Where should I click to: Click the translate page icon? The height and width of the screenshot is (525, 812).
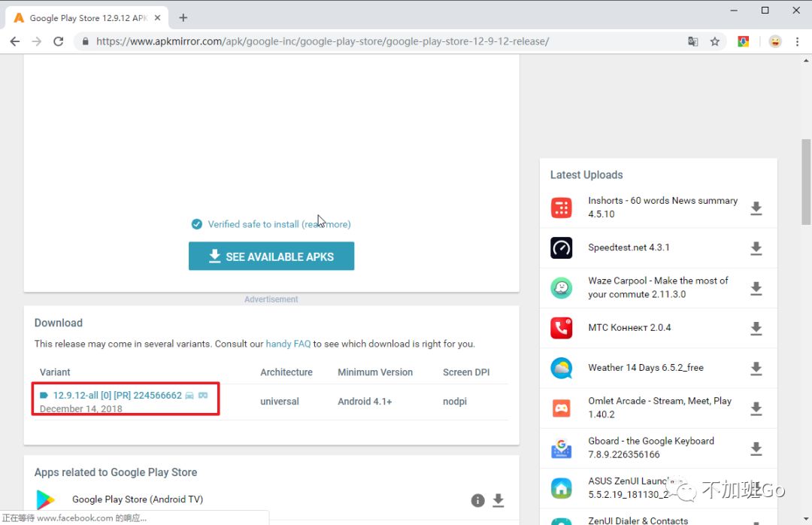pos(693,41)
